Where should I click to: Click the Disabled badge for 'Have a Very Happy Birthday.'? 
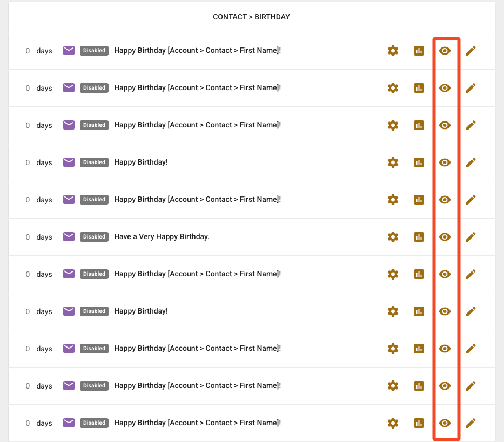[94, 237]
